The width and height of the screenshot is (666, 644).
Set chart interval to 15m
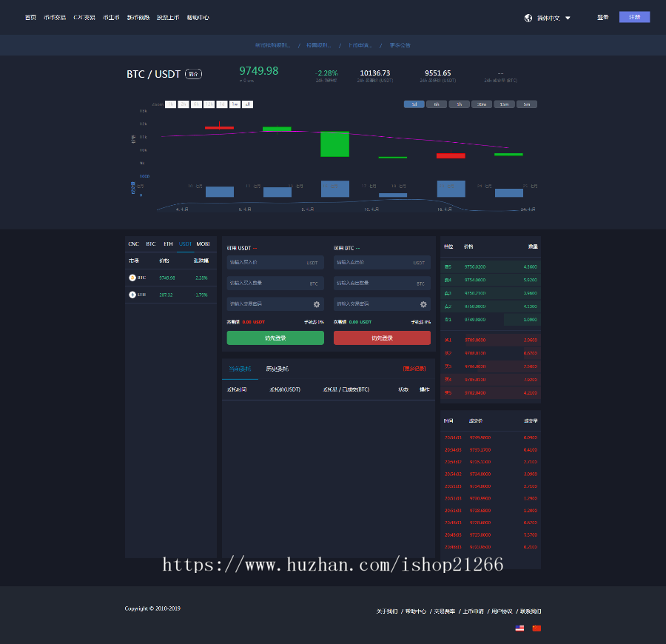click(x=504, y=104)
